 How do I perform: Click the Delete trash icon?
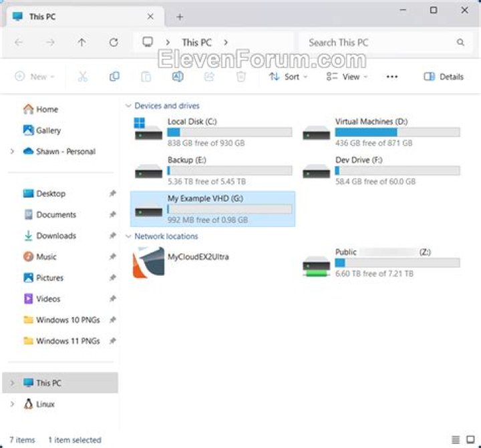click(x=240, y=76)
